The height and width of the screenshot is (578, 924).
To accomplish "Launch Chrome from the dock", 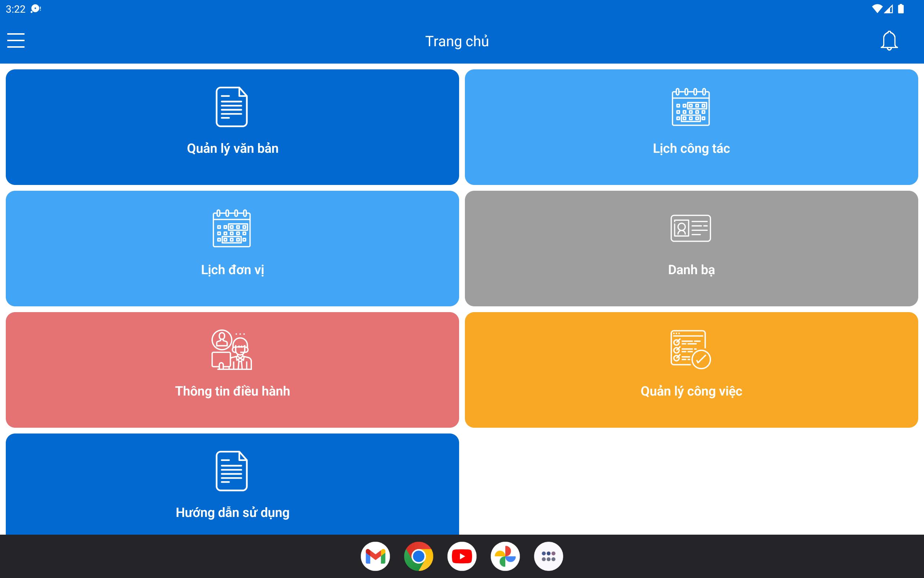I will click(x=418, y=556).
